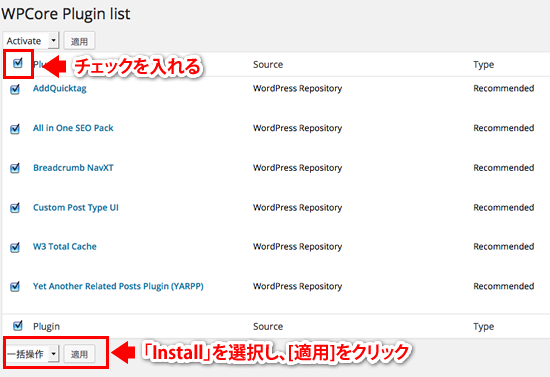The height and width of the screenshot is (377, 550).
Task: Click Recommended in the Breadcrumb NavXT row
Action: (x=504, y=168)
